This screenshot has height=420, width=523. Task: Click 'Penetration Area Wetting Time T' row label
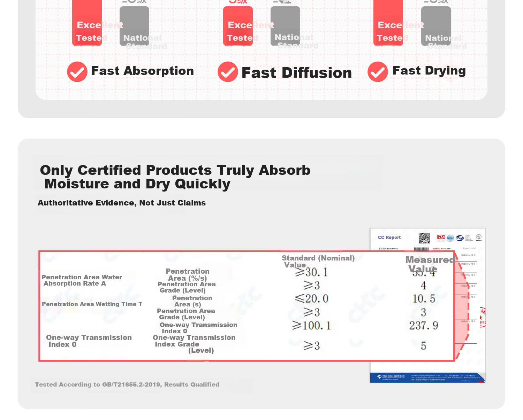pyautogui.click(x=92, y=304)
